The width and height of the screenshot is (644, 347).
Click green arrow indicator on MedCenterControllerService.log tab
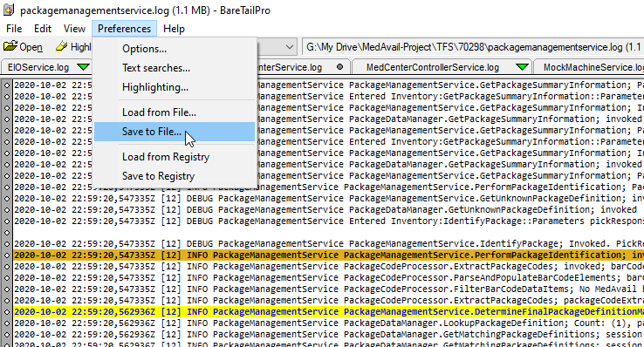click(x=522, y=67)
